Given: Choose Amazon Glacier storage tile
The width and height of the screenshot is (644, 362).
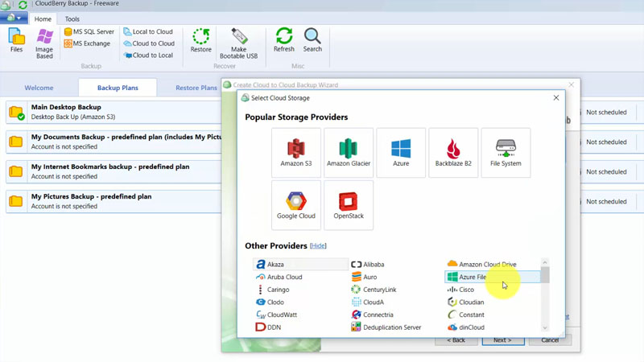Looking at the screenshot, I should (349, 152).
